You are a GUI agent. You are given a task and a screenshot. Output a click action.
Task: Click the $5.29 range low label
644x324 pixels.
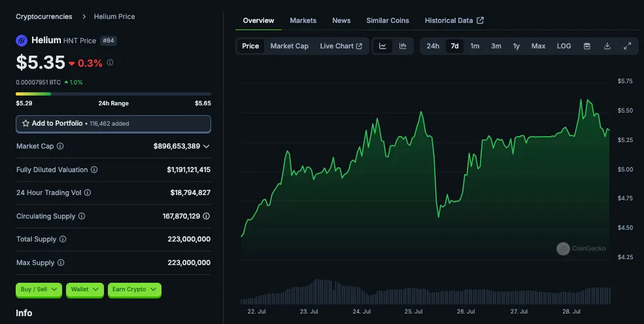pos(24,103)
